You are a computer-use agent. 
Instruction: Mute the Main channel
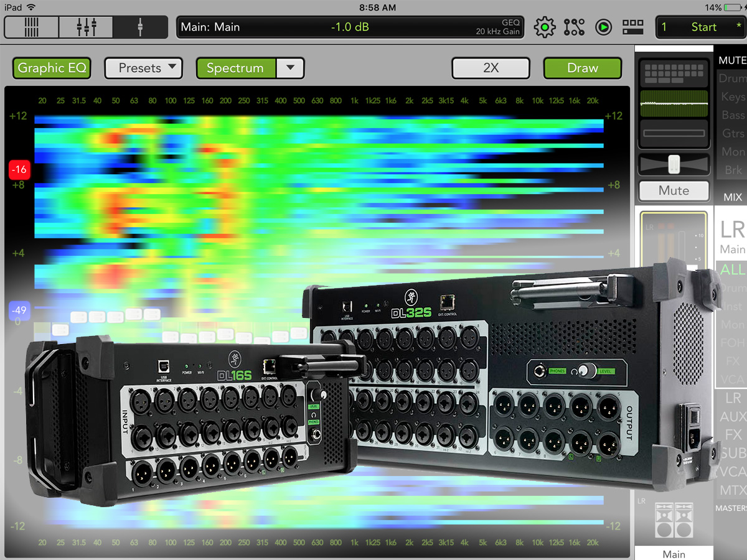(x=674, y=190)
